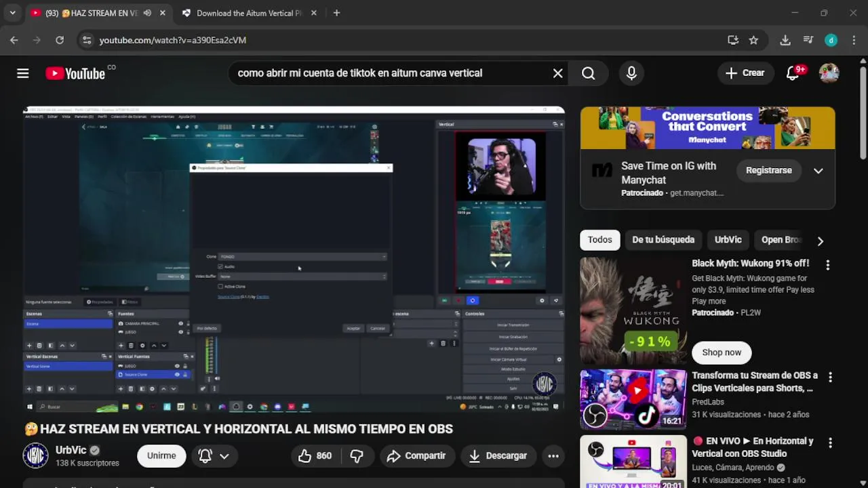Open the media control icon in toolbar
This screenshot has width=868, height=488.
click(808, 40)
